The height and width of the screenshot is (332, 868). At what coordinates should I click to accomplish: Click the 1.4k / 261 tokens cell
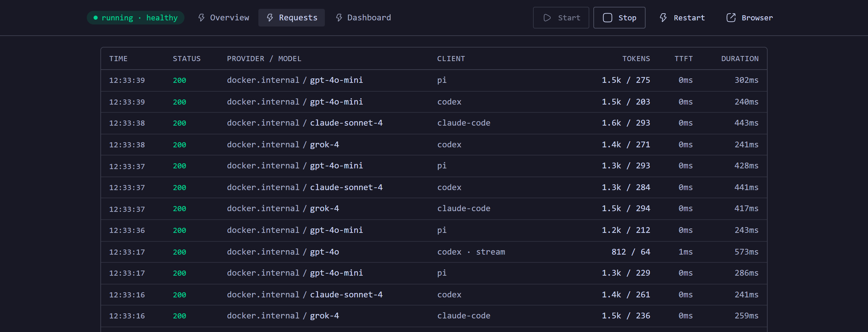[x=626, y=295]
